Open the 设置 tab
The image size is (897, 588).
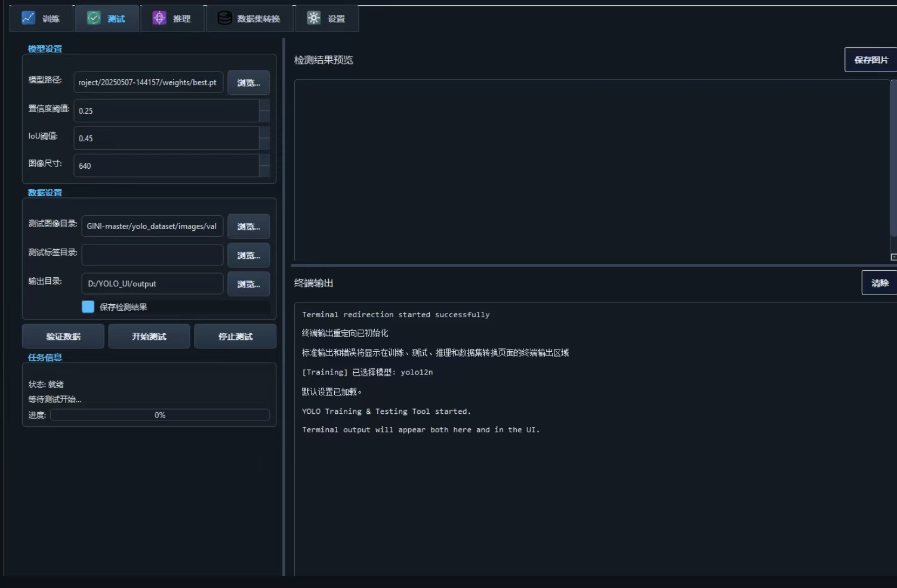tap(326, 18)
